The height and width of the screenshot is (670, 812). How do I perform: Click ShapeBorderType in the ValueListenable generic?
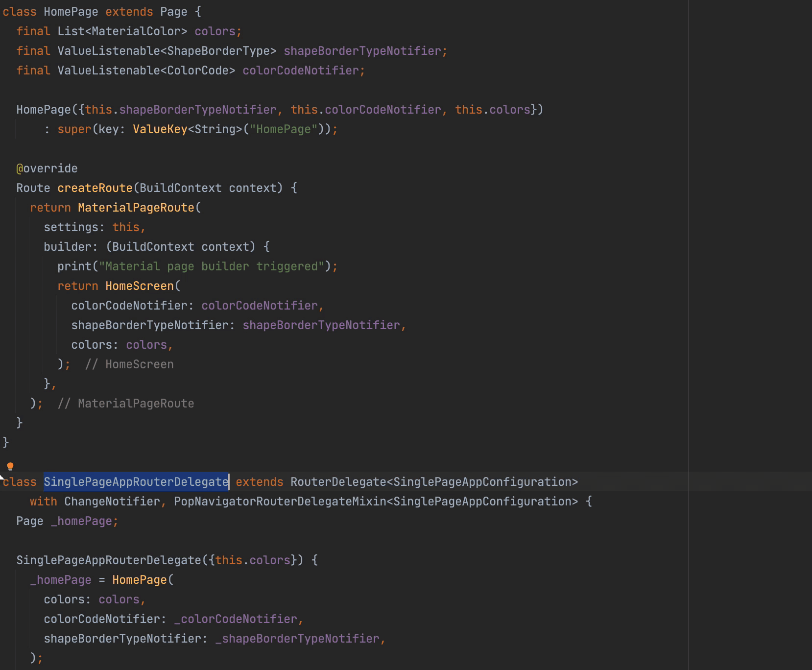[218, 51]
